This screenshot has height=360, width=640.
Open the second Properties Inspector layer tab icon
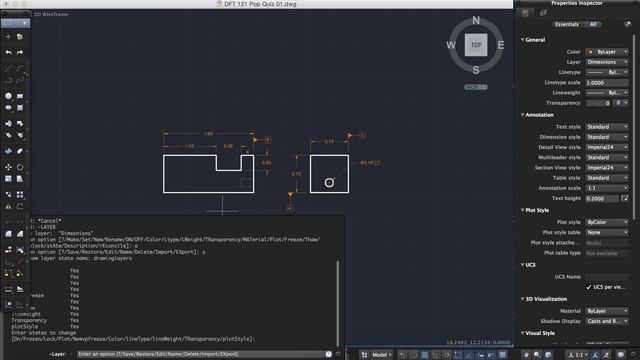point(543,13)
